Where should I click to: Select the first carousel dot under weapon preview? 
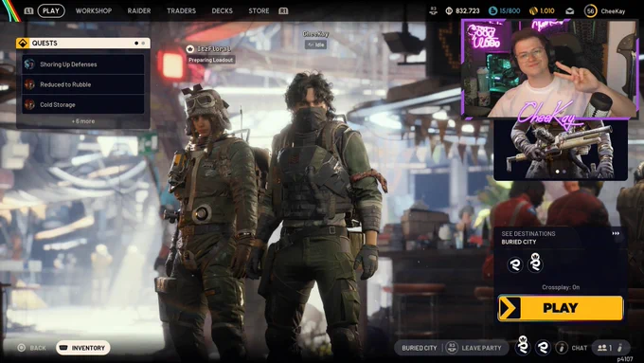pos(557,172)
